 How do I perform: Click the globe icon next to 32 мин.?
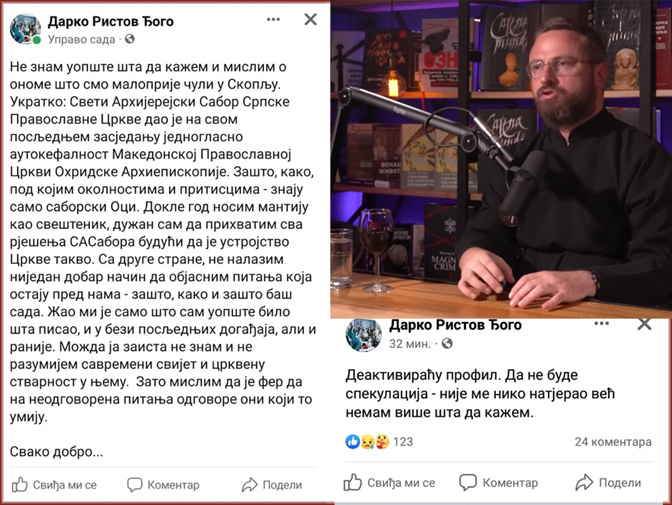point(447,343)
